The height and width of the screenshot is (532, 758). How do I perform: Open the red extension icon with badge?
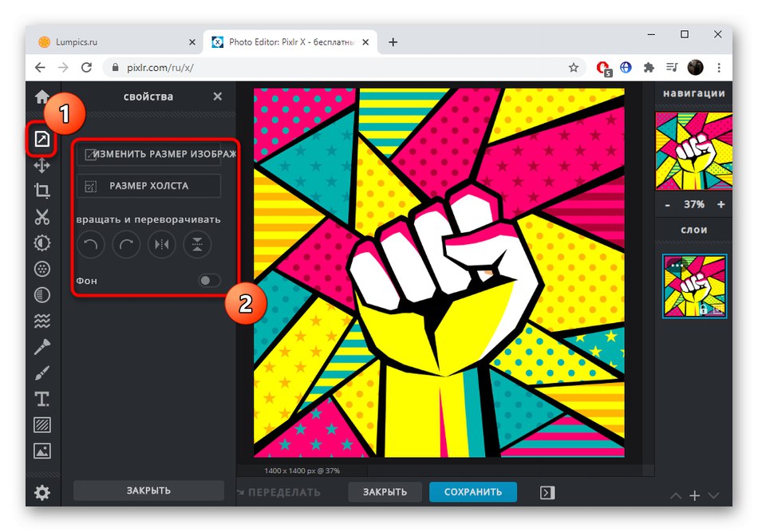click(603, 68)
